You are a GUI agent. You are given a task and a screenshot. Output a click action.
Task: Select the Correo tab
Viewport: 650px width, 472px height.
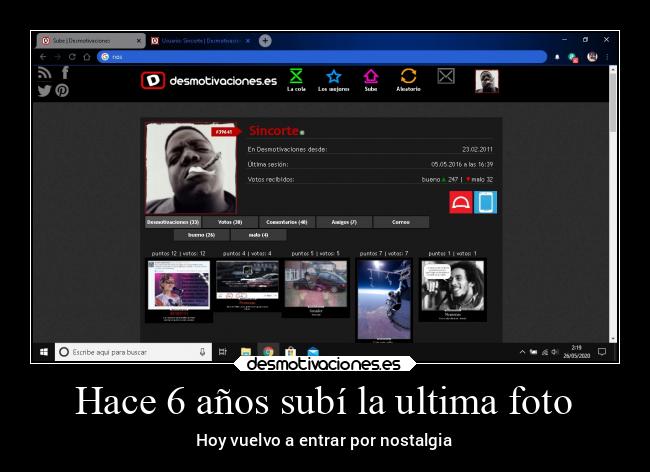point(401,222)
